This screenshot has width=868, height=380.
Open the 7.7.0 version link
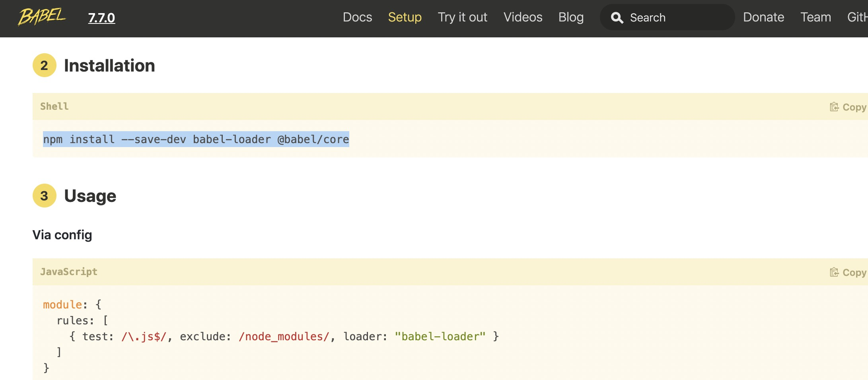pyautogui.click(x=101, y=18)
